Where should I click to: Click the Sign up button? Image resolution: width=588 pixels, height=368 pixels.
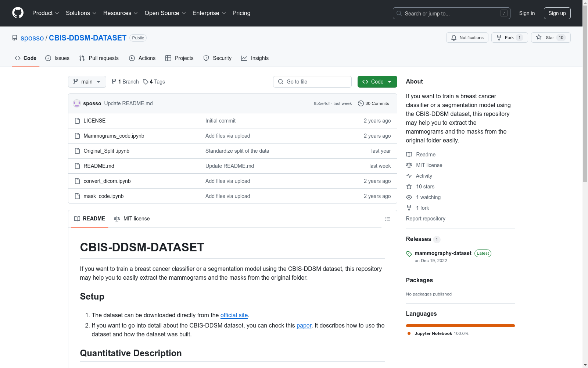click(557, 13)
